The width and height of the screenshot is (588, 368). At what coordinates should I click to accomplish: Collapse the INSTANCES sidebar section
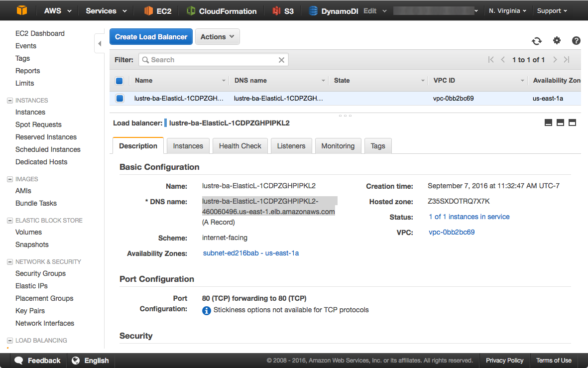coord(10,101)
